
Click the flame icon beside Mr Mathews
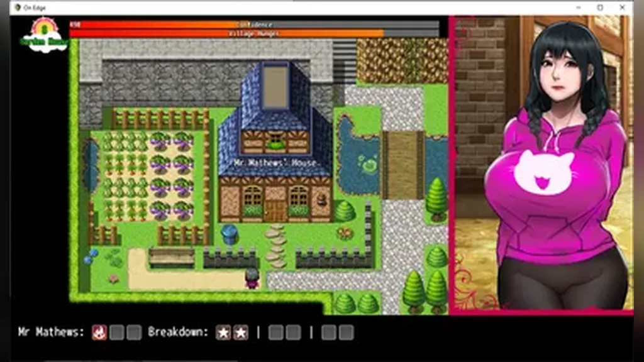99,332
